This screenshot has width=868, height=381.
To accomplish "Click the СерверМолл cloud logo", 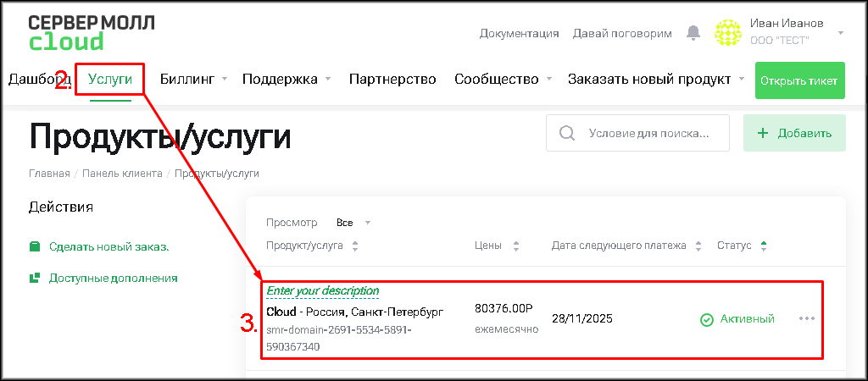I will pyautogui.click(x=91, y=32).
